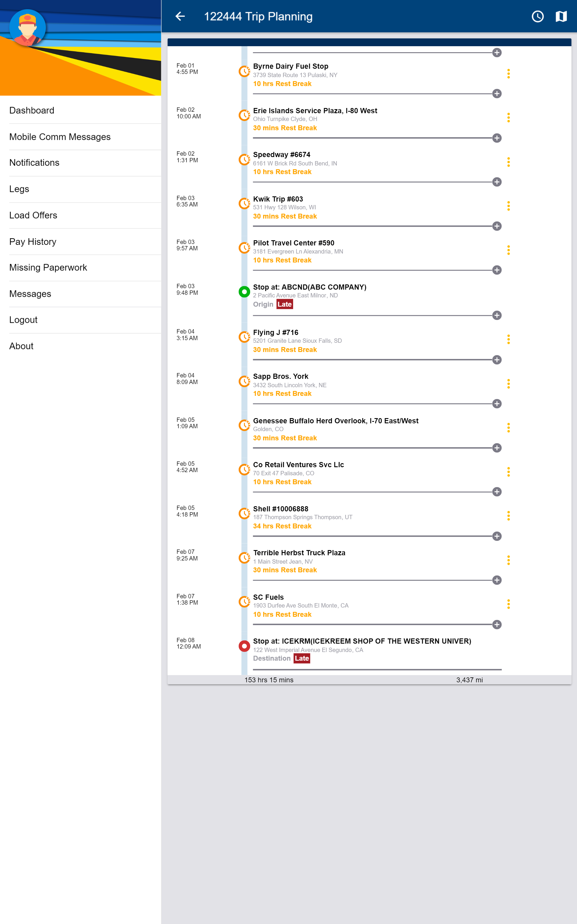Add a stop after Speedway #6674
577x924 pixels.
click(497, 182)
